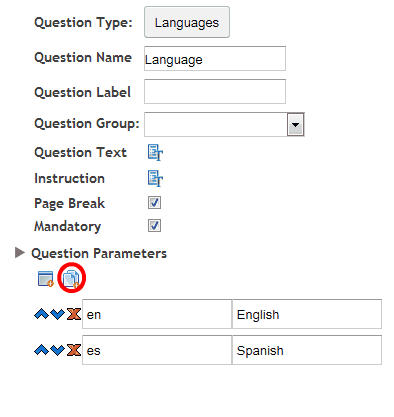The width and height of the screenshot is (394, 417).
Task: Edit the 'Spanish' language name field
Action: click(307, 350)
